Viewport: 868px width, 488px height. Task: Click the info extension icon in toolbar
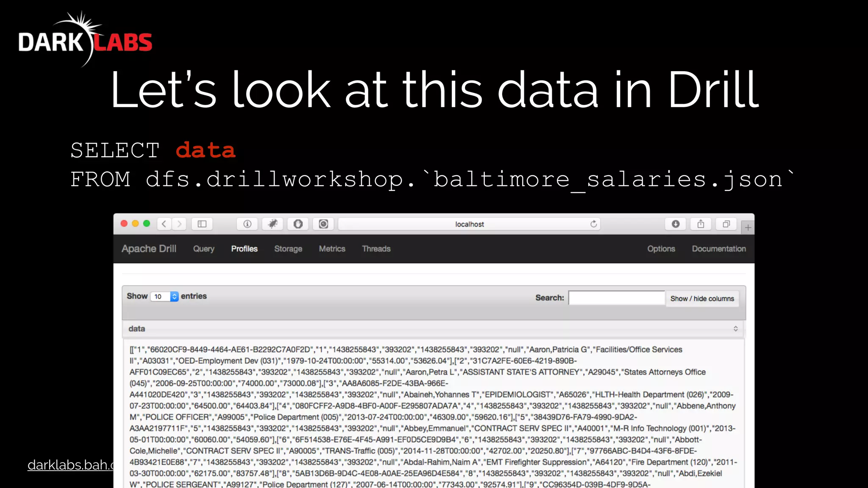(247, 224)
